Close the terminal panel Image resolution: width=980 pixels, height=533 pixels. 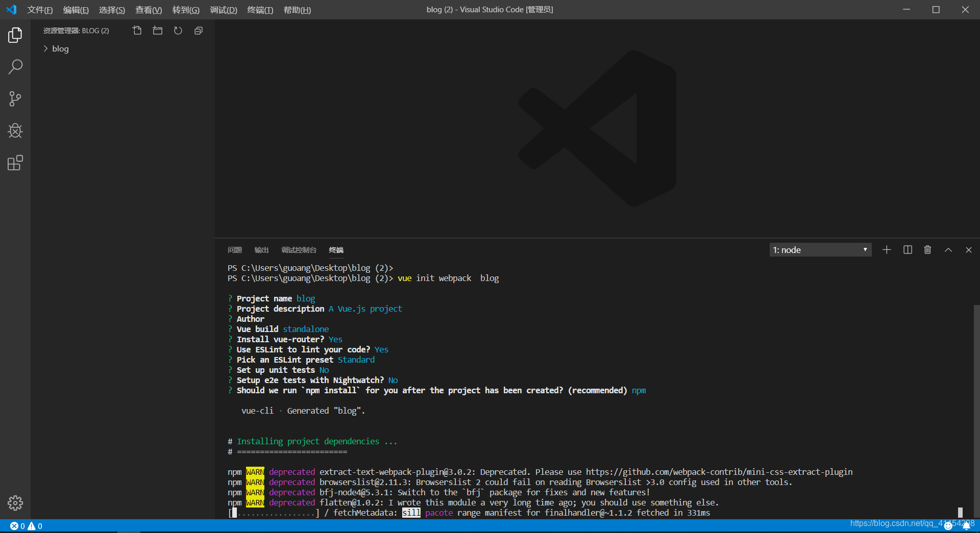tap(968, 250)
